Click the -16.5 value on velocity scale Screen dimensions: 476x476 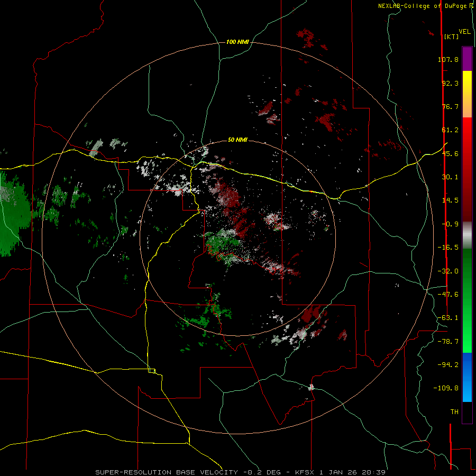coord(448,248)
